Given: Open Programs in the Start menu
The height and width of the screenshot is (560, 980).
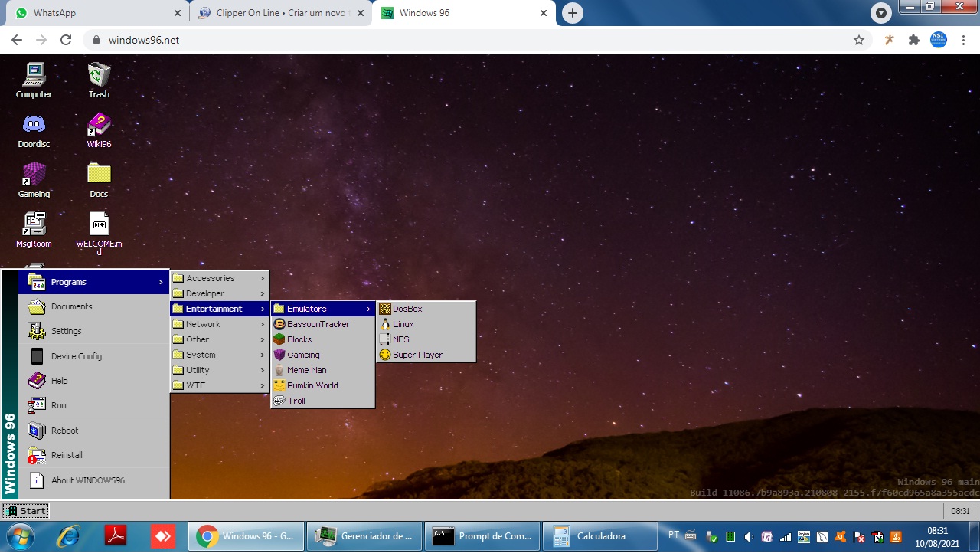Looking at the screenshot, I should coord(94,282).
